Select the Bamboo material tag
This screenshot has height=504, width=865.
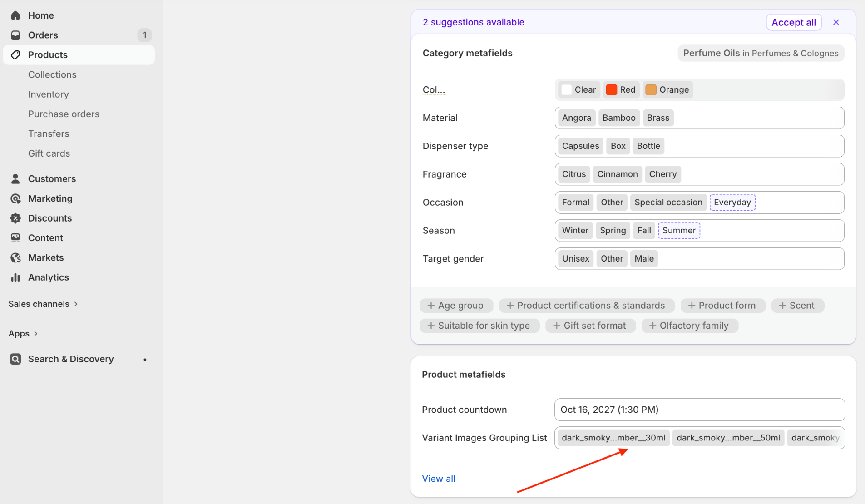(619, 118)
